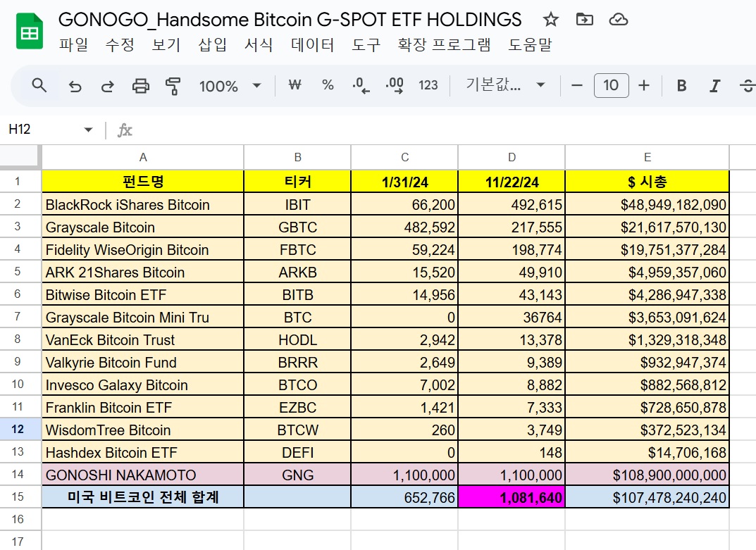The height and width of the screenshot is (550, 756).
Task: Format selection as won currency
Action: tap(294, 85)
